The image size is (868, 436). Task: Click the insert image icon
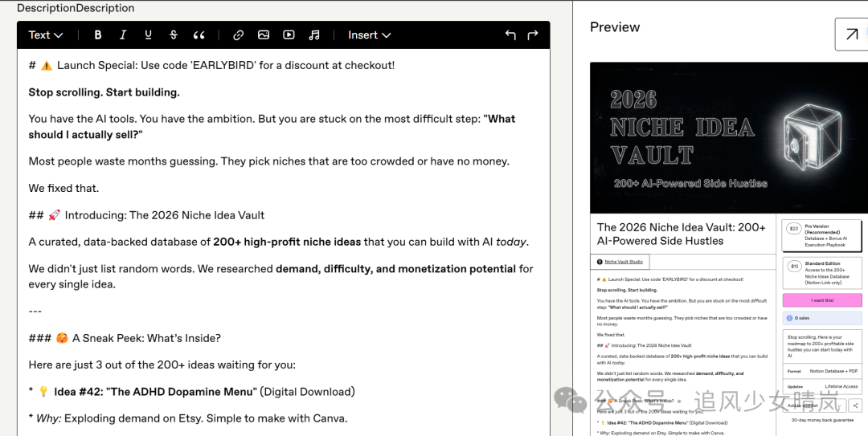pyautogui.click(x=264, y=35)
